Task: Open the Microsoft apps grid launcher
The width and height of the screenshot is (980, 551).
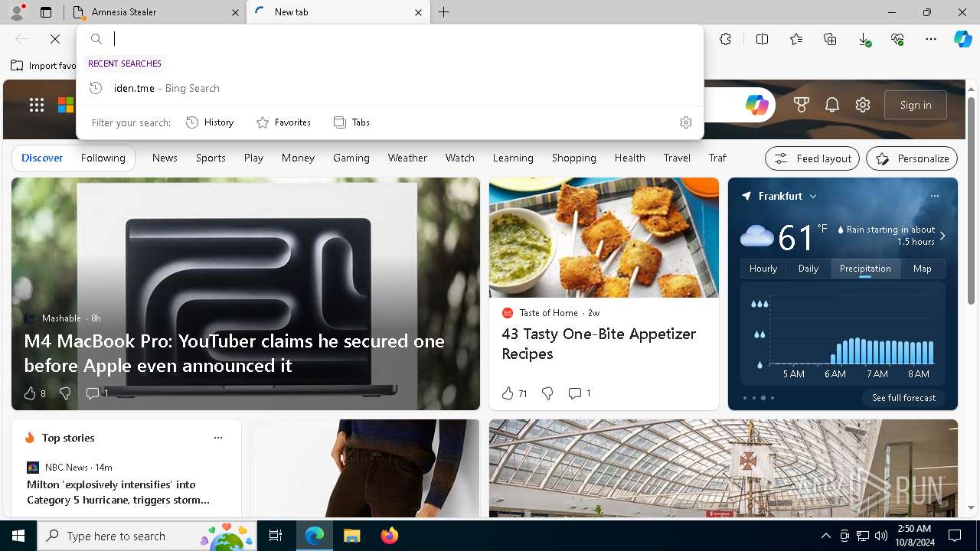Action: pos(37,105)
